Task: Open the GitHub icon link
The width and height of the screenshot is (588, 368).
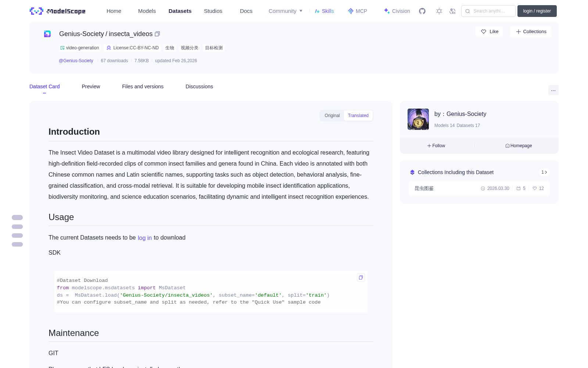Action: [x=422, y=11]
